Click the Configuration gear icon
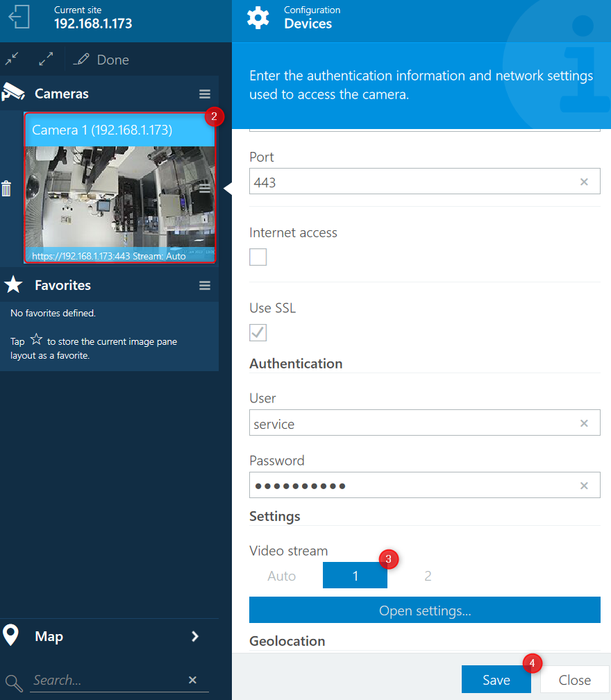The height and width of the screenshot is (700, 611). [x=258, y=18]
